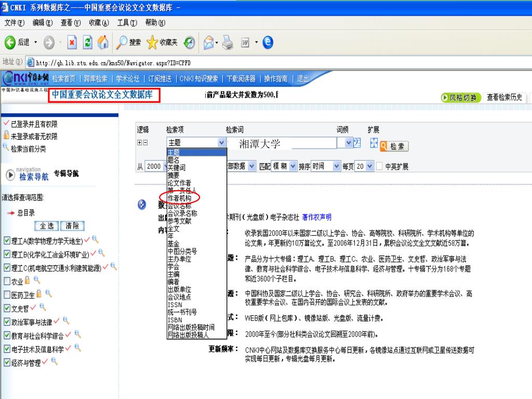The height and width of the screenshot is (399, 532).
Task: Print the page using printer icon
Action: coord(228,43)
